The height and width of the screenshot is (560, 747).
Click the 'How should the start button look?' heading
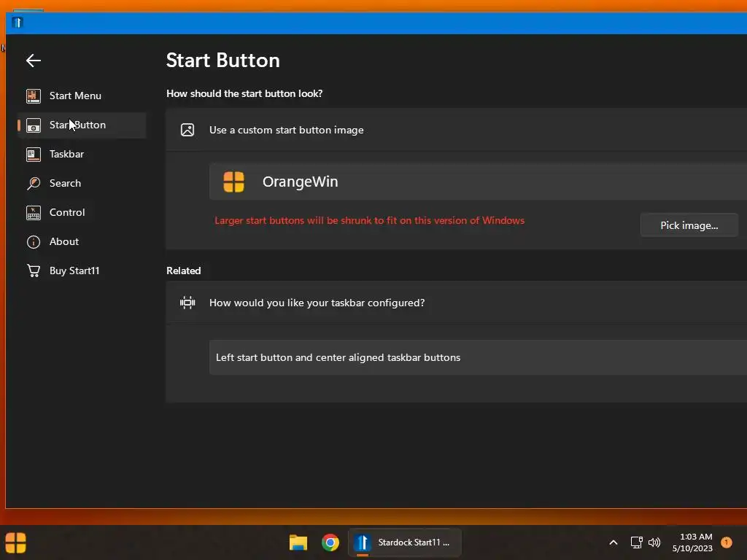[244, 94]
